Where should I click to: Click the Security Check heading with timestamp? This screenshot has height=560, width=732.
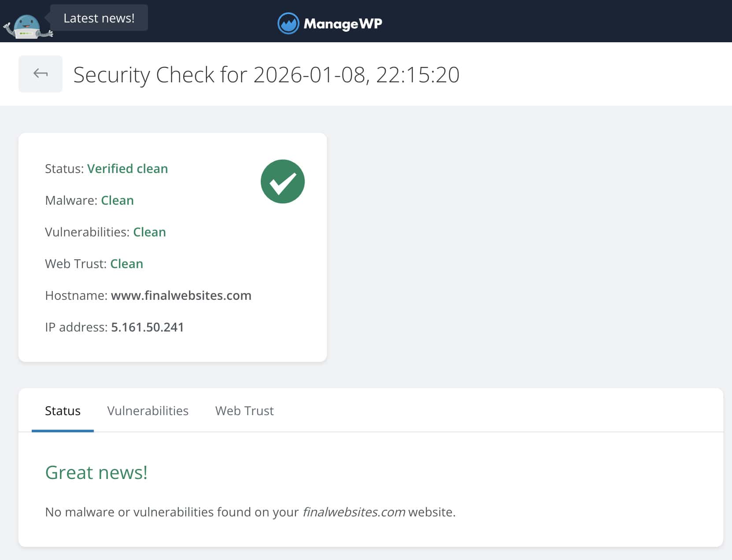[266, 74]
